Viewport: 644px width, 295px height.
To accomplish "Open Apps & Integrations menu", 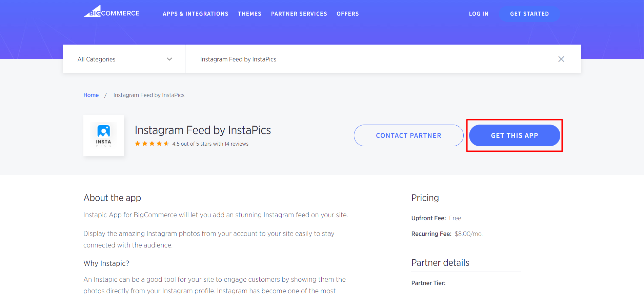I will [x=196, y=14].
